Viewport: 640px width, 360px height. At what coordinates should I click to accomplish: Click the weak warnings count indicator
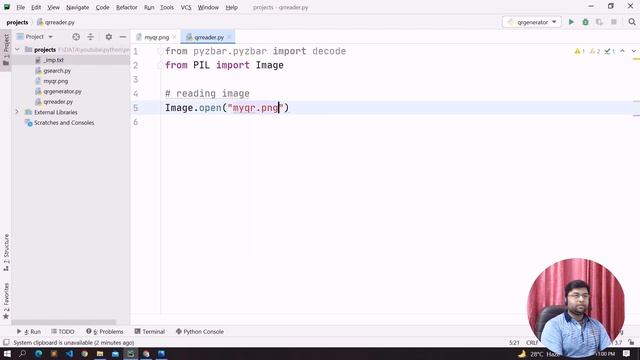click(x=595, y=51)
